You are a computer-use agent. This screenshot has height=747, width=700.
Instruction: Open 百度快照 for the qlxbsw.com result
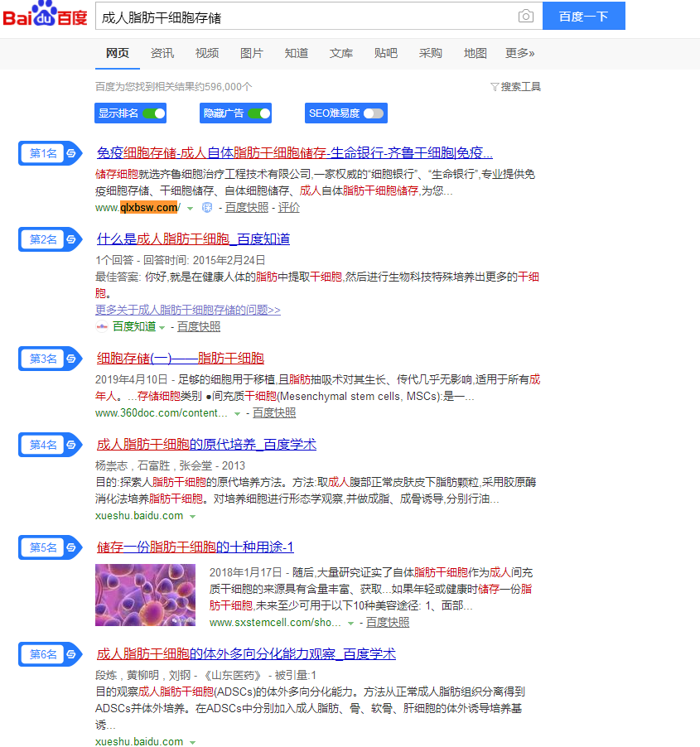(247, 208)
